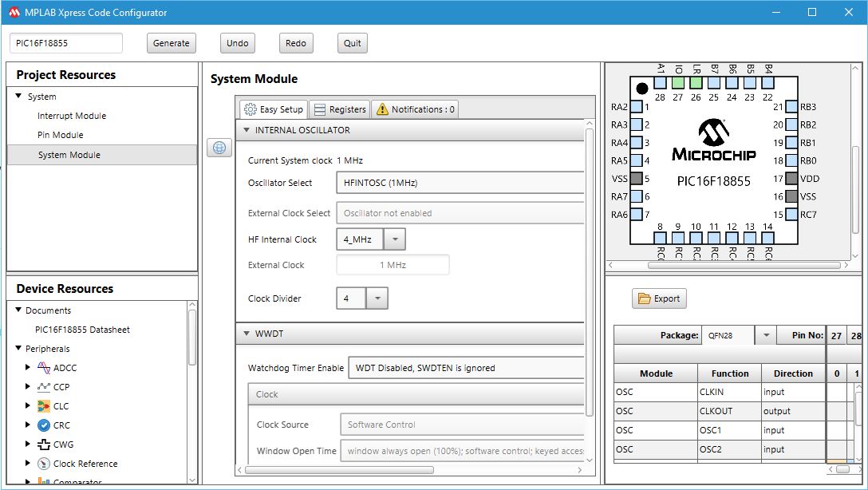Click green pin 26 on chip diagram
This screenshot has height=490, width=868.
696,83
